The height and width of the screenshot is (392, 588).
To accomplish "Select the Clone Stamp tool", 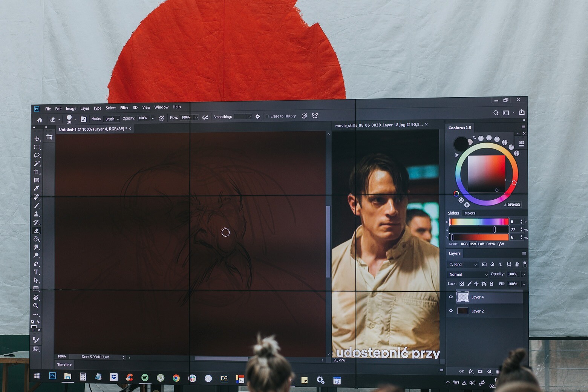I will coord(37,214).
